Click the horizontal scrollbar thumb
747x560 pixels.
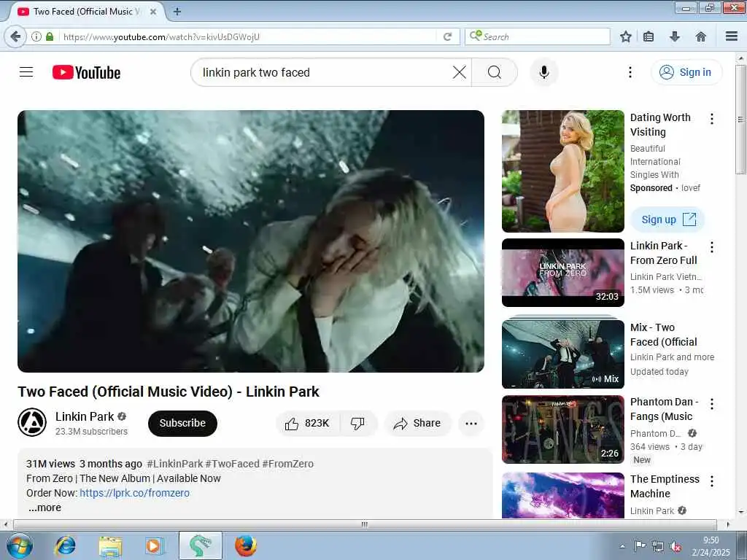[365, 524]
